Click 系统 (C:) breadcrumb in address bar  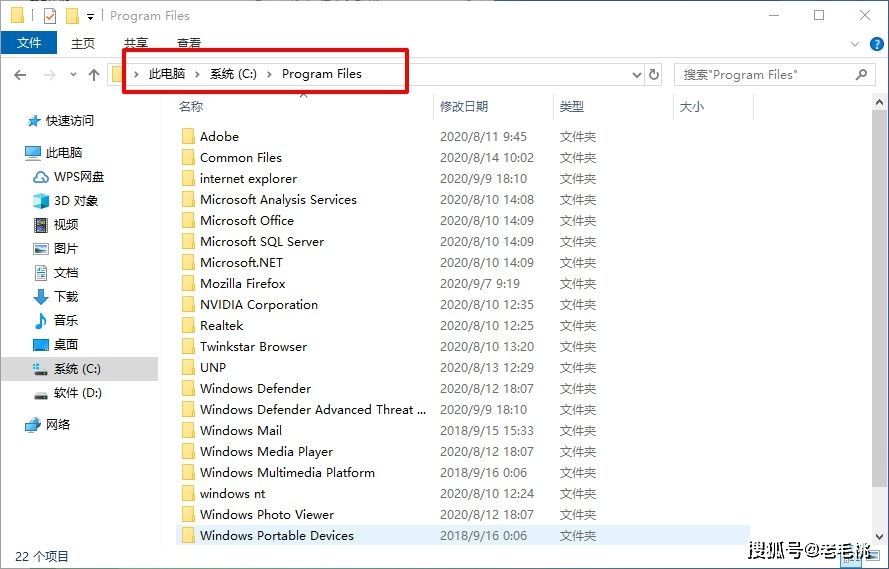tap(233, 74)
